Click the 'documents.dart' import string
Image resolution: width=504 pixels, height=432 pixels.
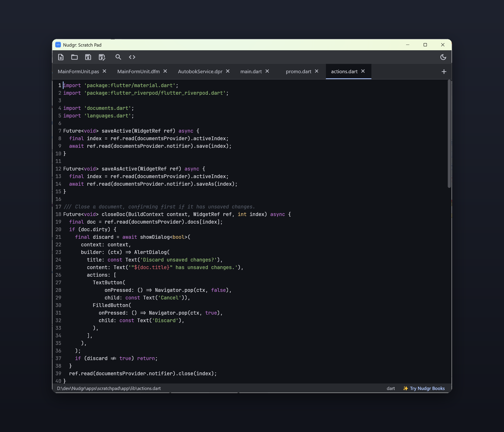[x=107, y=108]
